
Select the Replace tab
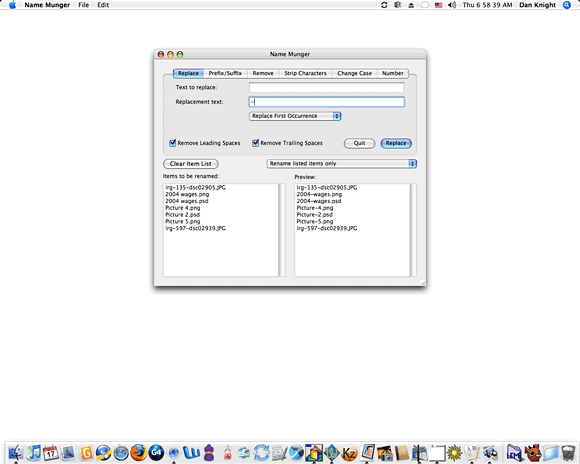point(188,73)
